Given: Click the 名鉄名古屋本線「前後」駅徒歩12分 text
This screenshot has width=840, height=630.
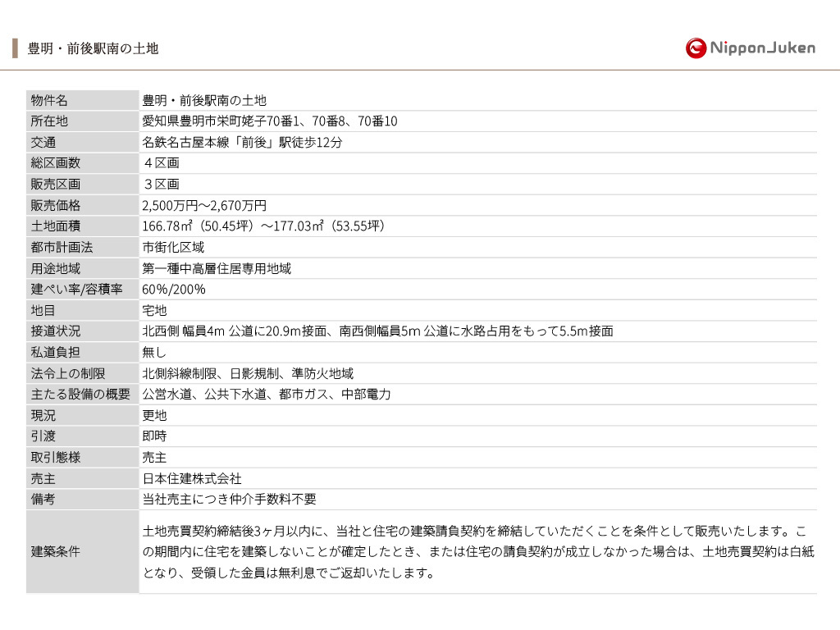Looking at the screenshot, I should (241, 142).
